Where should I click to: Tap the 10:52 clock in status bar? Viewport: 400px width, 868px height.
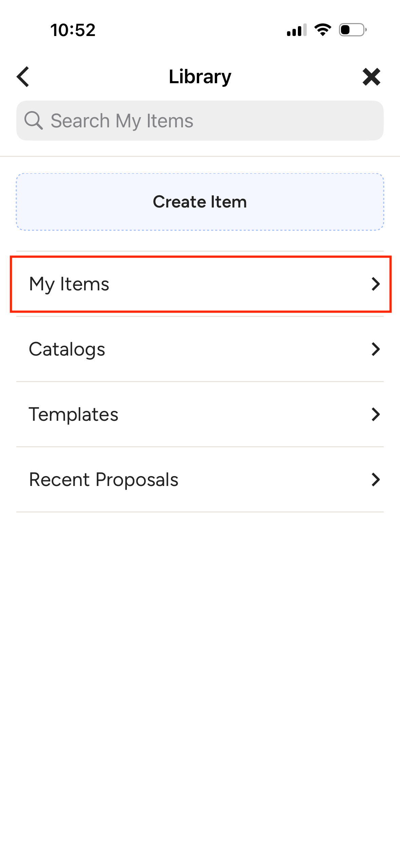click(x=73, y=30)
